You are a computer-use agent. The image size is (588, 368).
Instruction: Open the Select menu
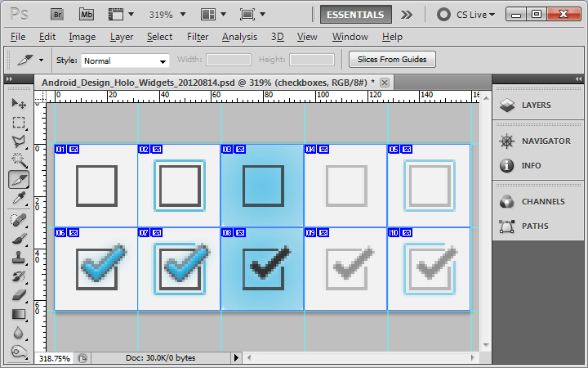point(160,37)
